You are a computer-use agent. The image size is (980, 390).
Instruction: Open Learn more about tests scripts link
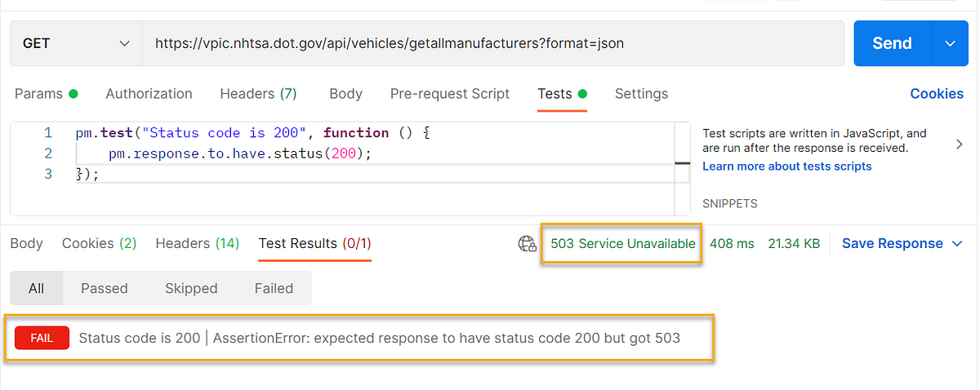[x=786, y=166]
